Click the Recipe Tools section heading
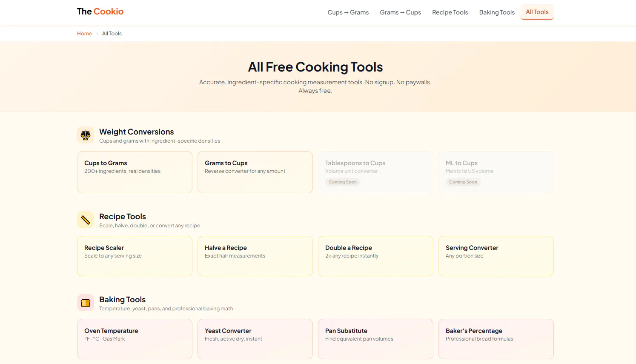The image size is (636, 364). 123,217
